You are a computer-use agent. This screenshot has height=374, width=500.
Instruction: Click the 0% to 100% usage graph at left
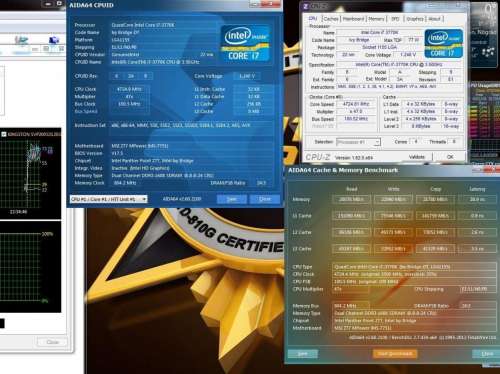(29, 267)
